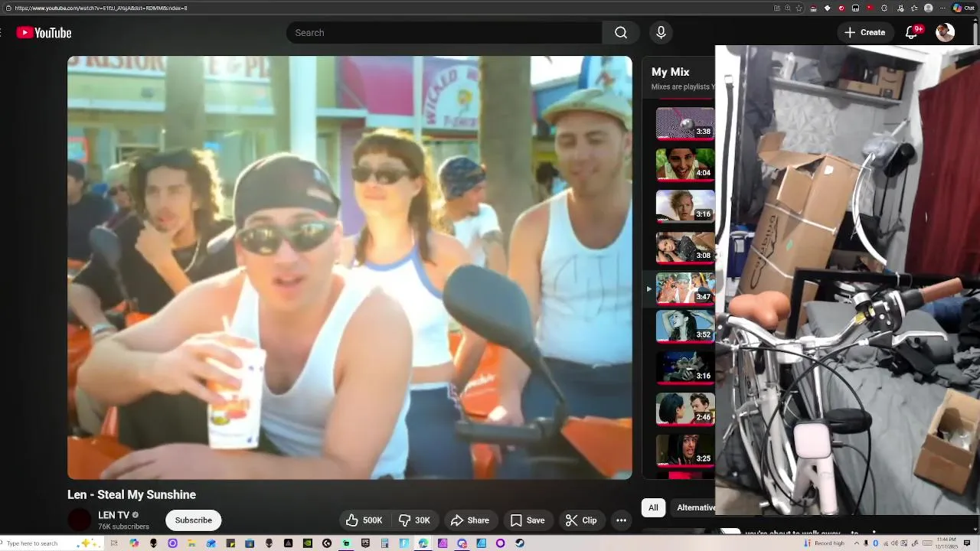
Task: Select the current mix video lasting 3:47
Action: click(x=685, y=289)
